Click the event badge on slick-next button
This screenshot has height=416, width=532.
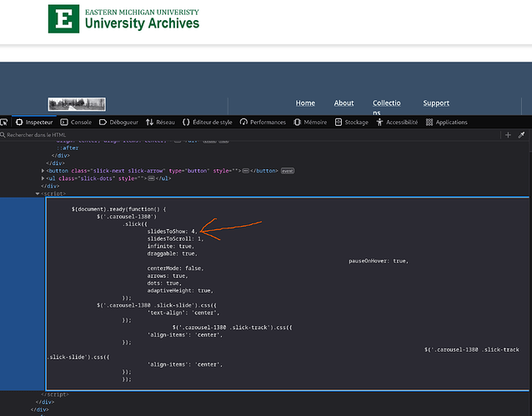point(288,171)
